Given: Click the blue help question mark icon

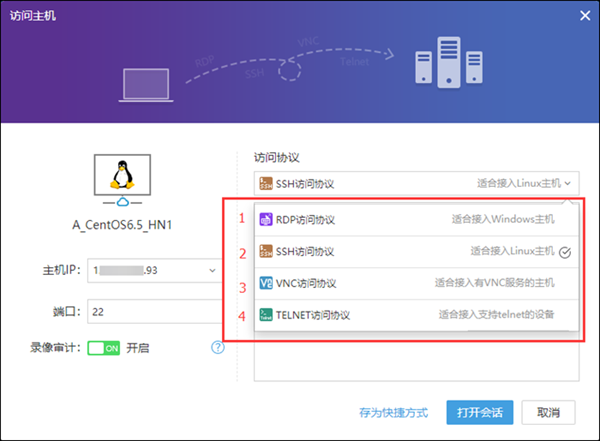Looking at the screenshot, I should point(217,348).
